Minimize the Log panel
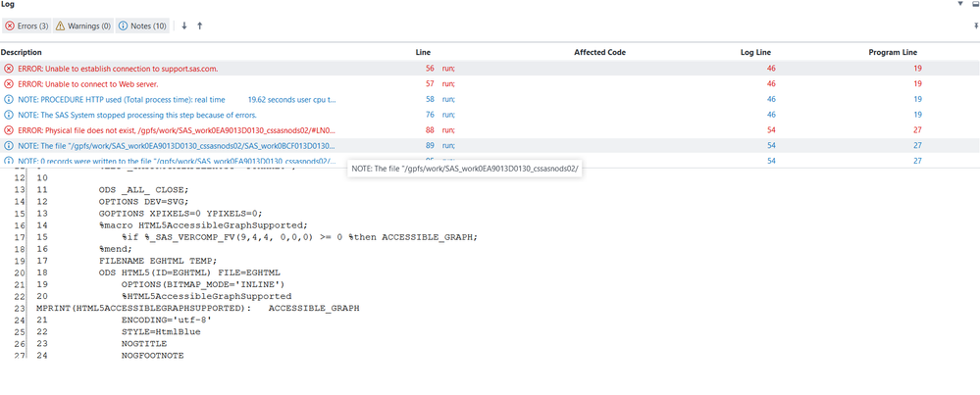This screenshot has height=395, width=980. pyautogui.click(x=974, y=4)
